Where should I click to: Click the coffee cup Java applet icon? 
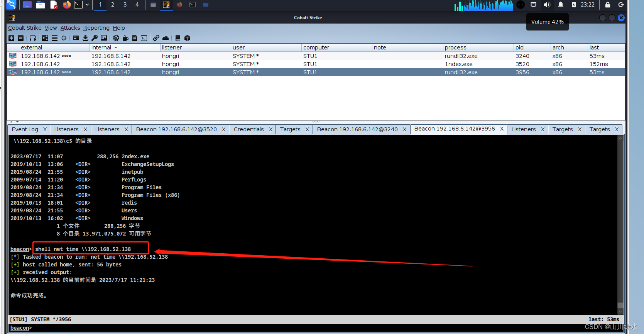tap(125, 38)
